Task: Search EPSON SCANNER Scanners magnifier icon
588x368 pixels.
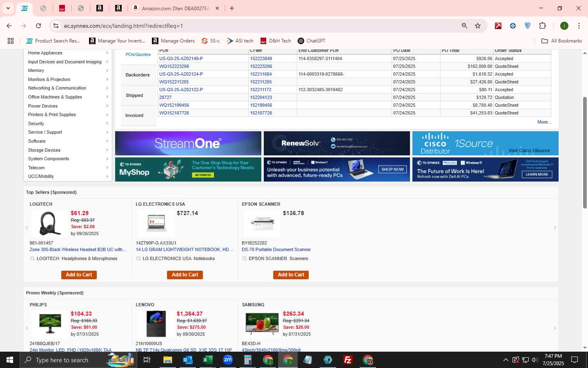Action: click(x=245, y=258)
